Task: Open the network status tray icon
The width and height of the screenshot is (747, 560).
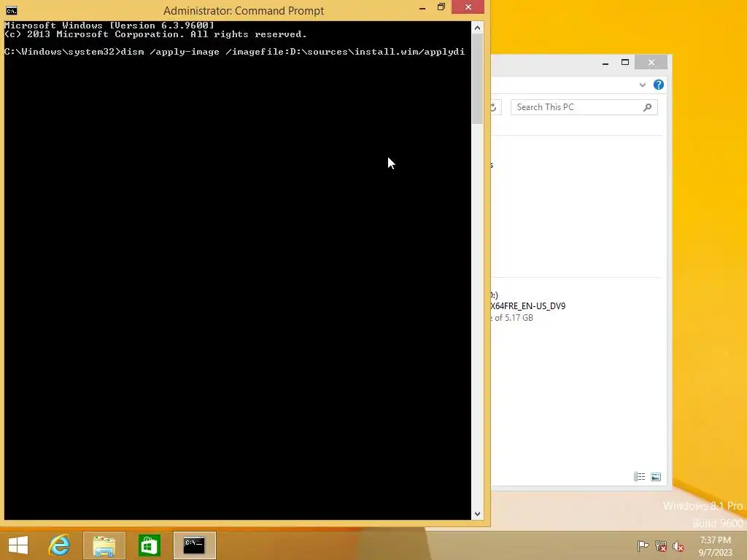Action: pos(661,545)
